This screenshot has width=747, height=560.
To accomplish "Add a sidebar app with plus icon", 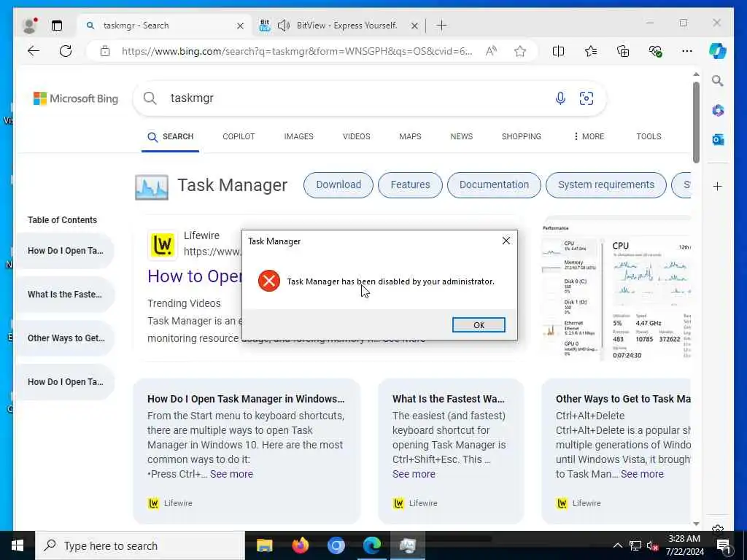I will (x=718, y=186).
